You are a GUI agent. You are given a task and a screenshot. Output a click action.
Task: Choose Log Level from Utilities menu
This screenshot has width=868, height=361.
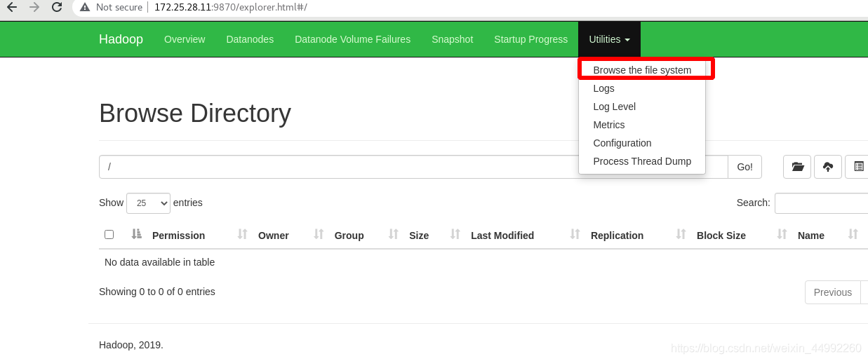coord(614,107)
